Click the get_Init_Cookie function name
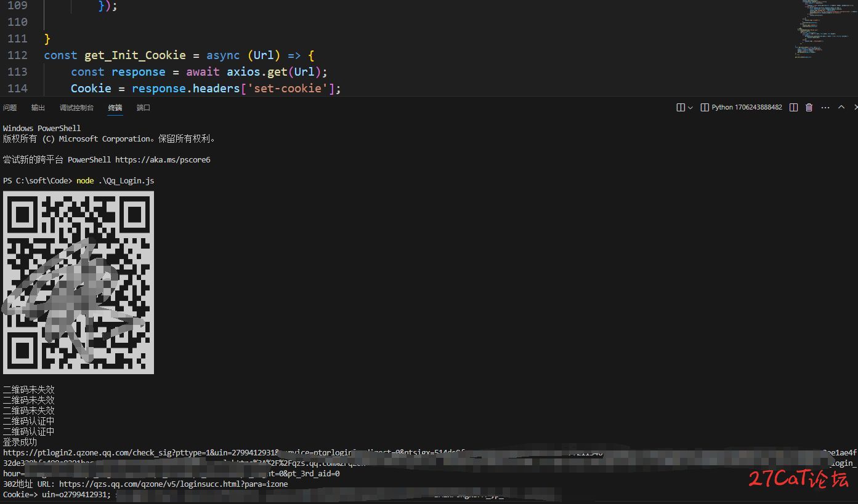Viewport: 858px width, 504px height. pos(135,55)
